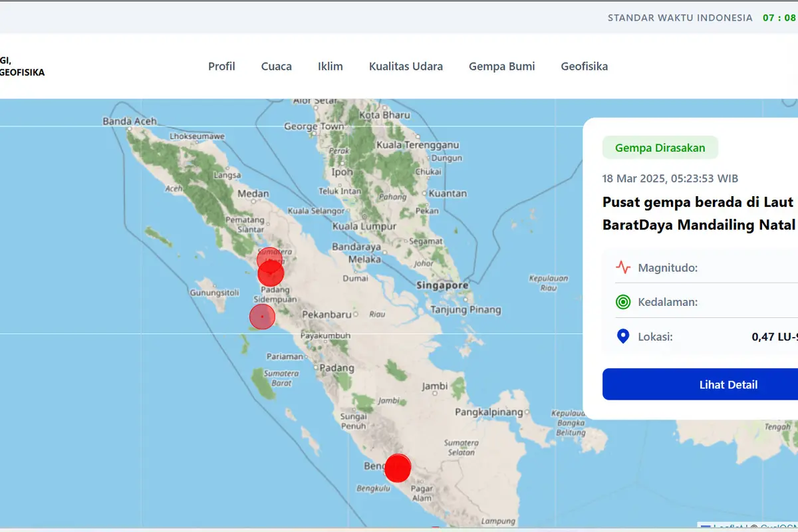Click Tanjung Pinang label on the map
This screenshot has width=798, height=532.
coord(465,310)
